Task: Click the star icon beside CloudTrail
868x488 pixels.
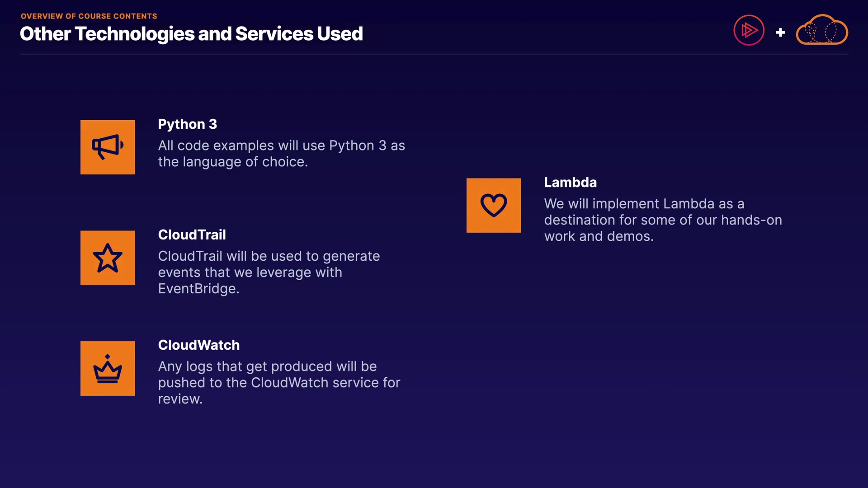Action: pos(108,258)
